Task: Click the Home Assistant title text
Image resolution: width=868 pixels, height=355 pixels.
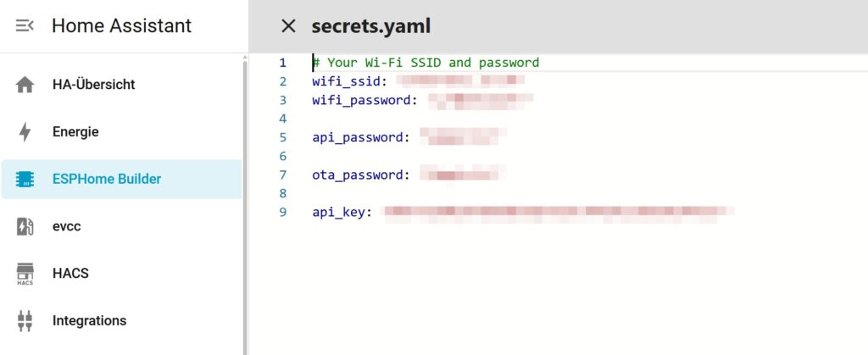Action: coord(121,25)
